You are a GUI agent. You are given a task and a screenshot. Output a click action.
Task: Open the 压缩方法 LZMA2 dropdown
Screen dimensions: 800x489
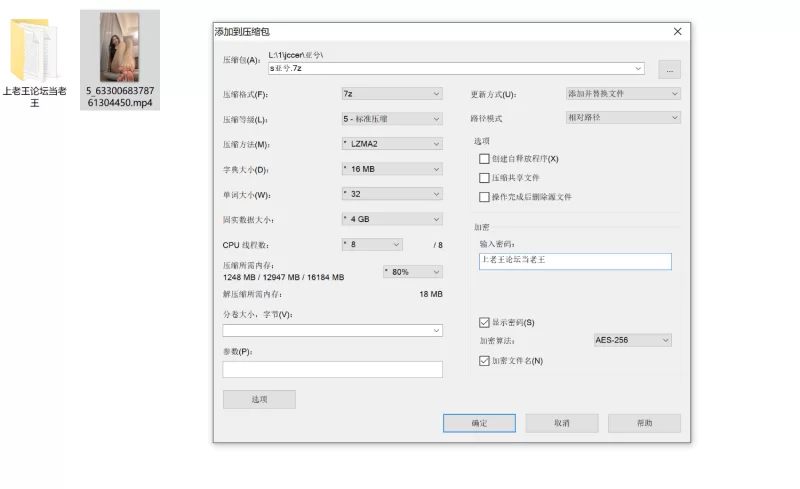coord(391,144)
